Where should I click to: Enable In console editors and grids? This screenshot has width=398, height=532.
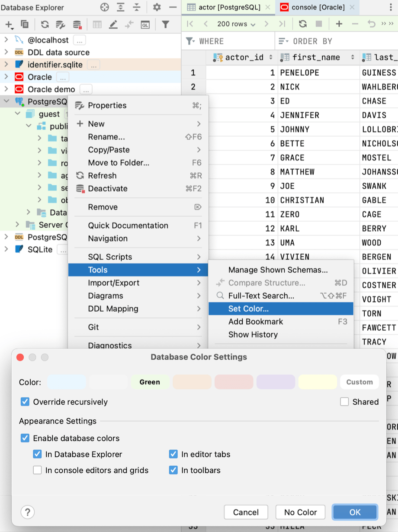point(38,470)
